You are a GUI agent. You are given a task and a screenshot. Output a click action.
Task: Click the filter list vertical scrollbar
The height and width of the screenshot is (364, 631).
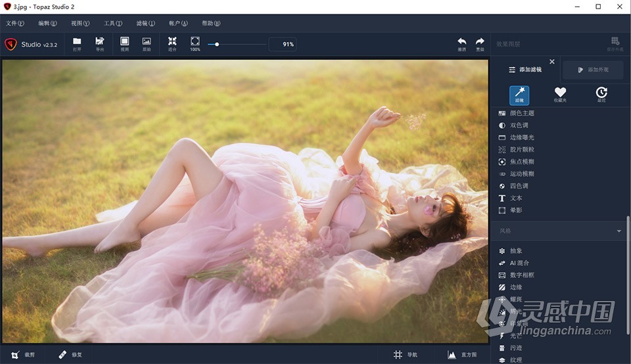pyautogui.click(x=628, y=275)
